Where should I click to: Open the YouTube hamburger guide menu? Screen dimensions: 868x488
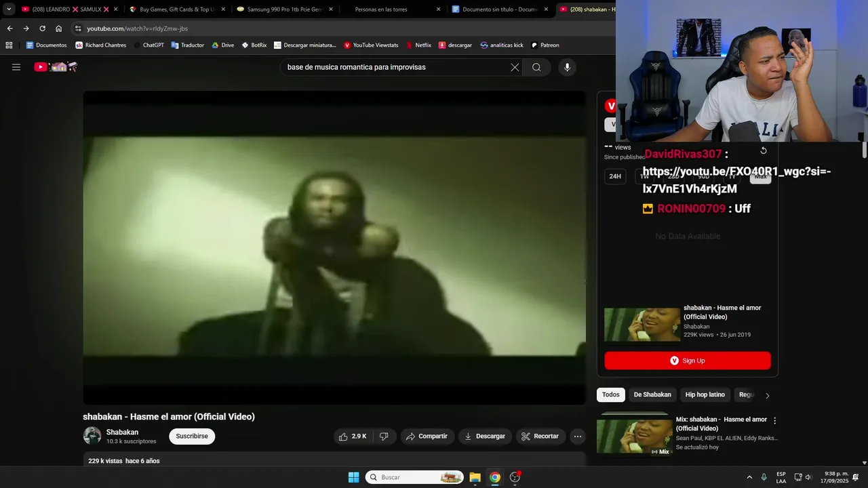[16, 67]
